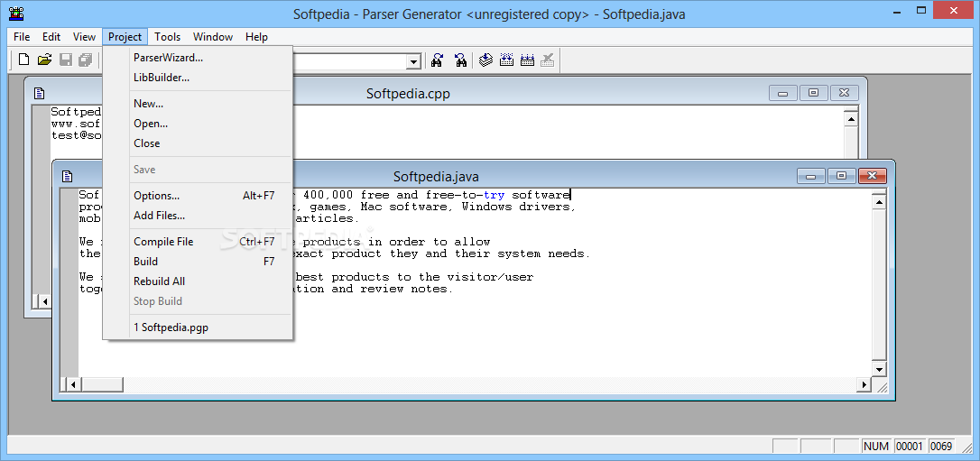The width and height of the screenshot is (980, 461).
Task: Click 'Windows drivers,' text in the editor
Action: (x=519, y=207)
